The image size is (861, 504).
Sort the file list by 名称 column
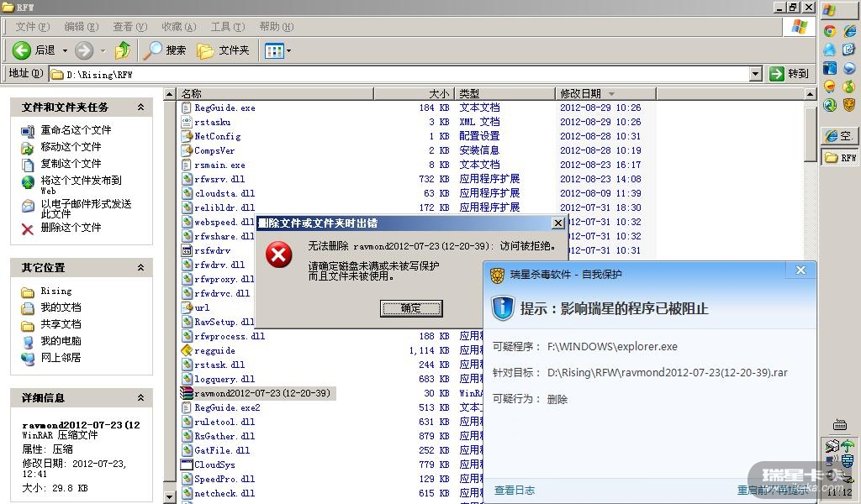[x=275, y=94]
